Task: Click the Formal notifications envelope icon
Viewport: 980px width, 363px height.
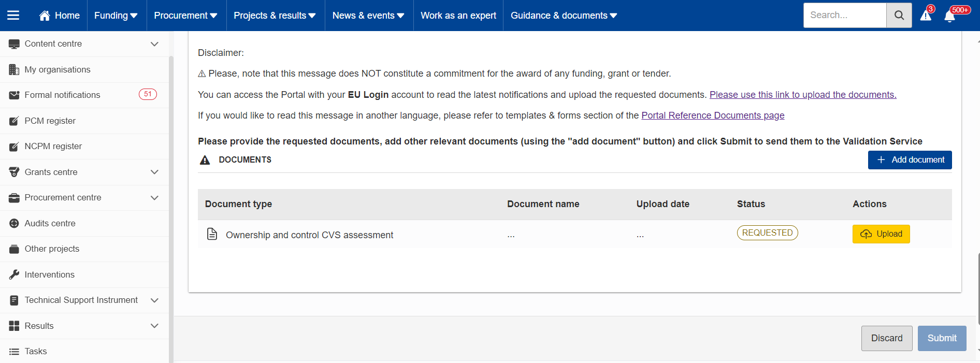Action: [14, 95]
